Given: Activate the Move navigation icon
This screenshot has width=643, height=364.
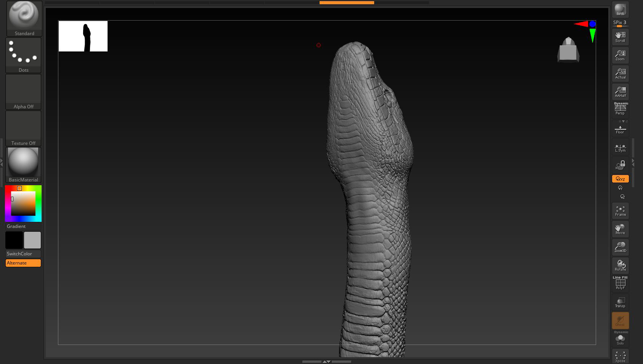Looking at the screenshot, I should (620, 229).
